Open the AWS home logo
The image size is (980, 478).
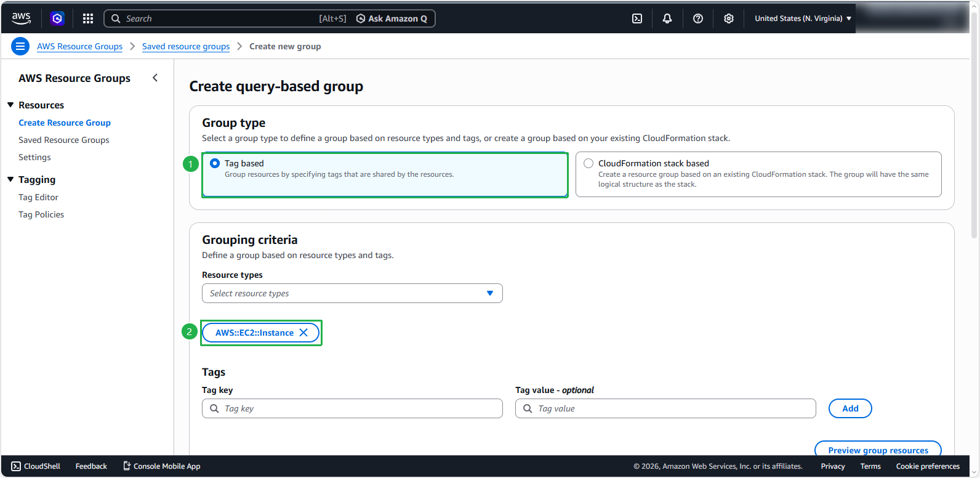[21, 18]
